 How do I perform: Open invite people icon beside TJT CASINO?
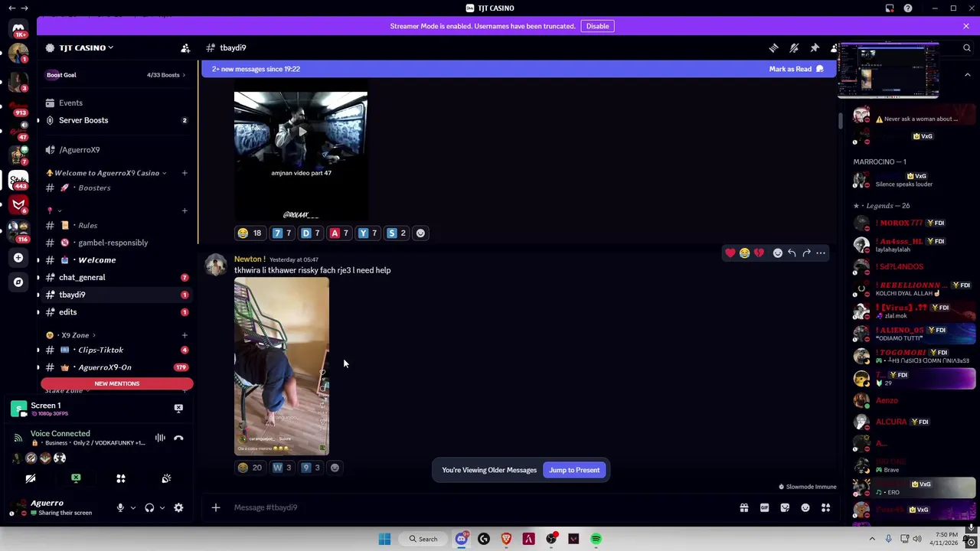point(185,47)
